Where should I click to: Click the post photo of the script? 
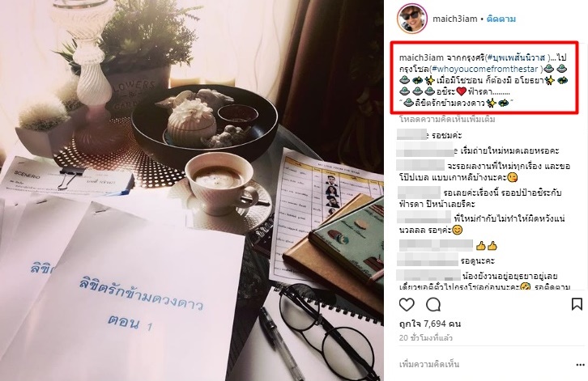click(x=192, y=190)
